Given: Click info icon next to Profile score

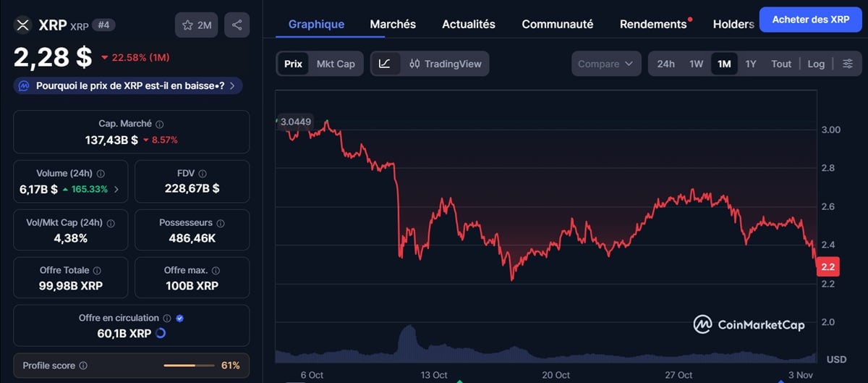Looking at the screenshot, I should tap(83, 366).
